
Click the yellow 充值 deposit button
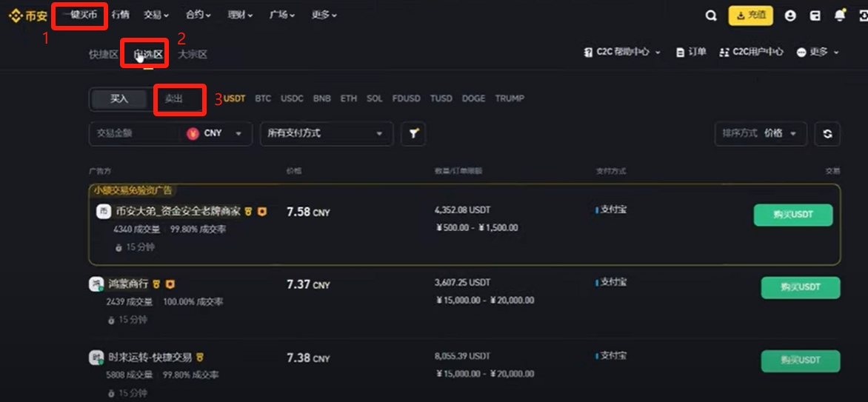[751, 16]
